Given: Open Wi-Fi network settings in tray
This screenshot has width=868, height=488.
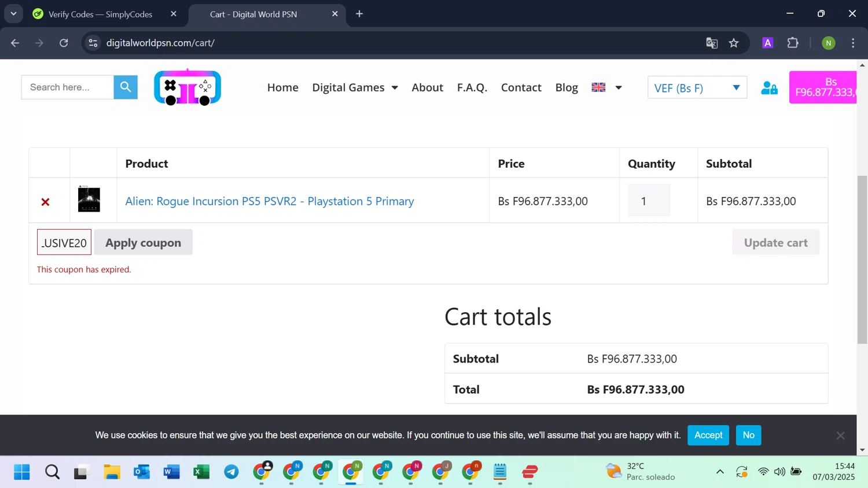Looking at the screenshot, I should (x=763, y=472).
